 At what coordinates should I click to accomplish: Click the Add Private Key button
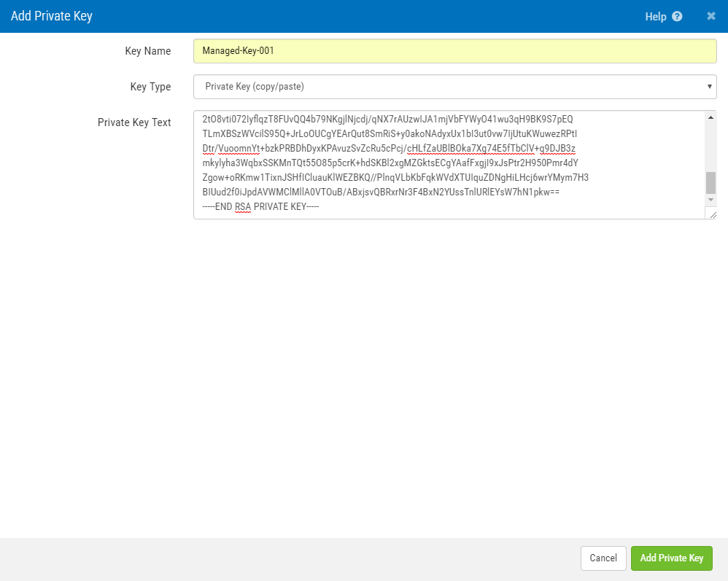(x=671, y=558)
